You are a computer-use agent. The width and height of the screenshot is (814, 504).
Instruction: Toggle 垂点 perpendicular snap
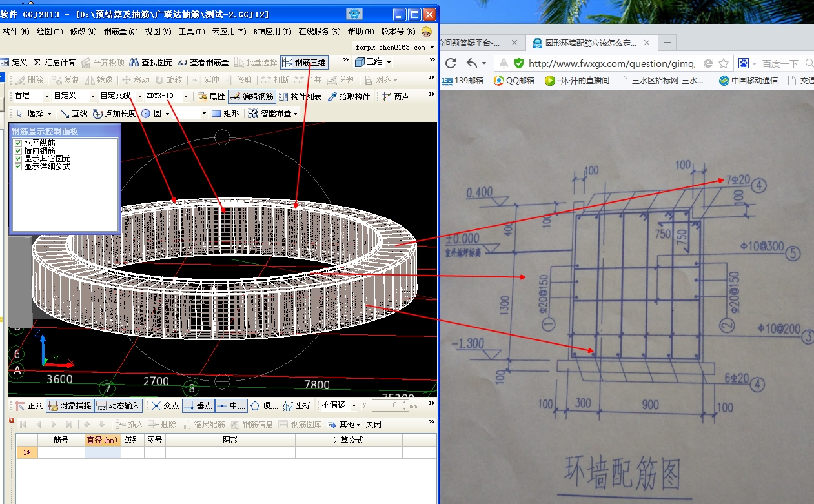198,405
